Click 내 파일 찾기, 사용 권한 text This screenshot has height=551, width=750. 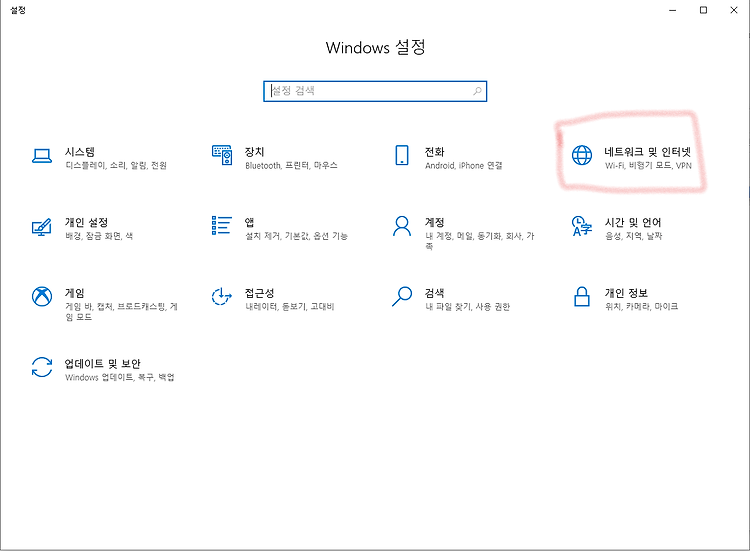click(x=467, y=307)
